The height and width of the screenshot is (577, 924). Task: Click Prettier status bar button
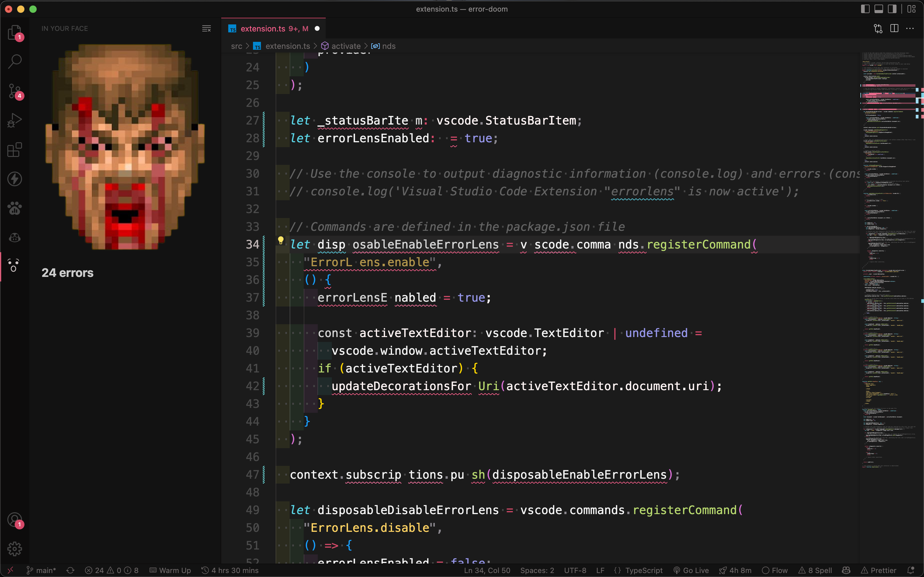(x=878, y=570)
